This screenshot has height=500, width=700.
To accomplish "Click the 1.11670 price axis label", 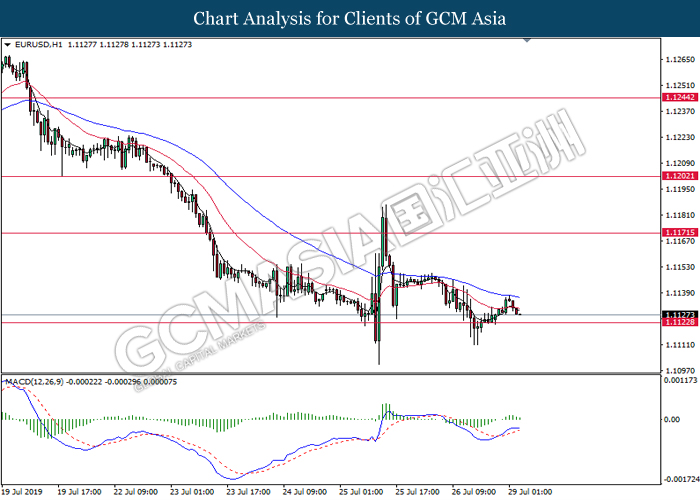I will point(680,241).
